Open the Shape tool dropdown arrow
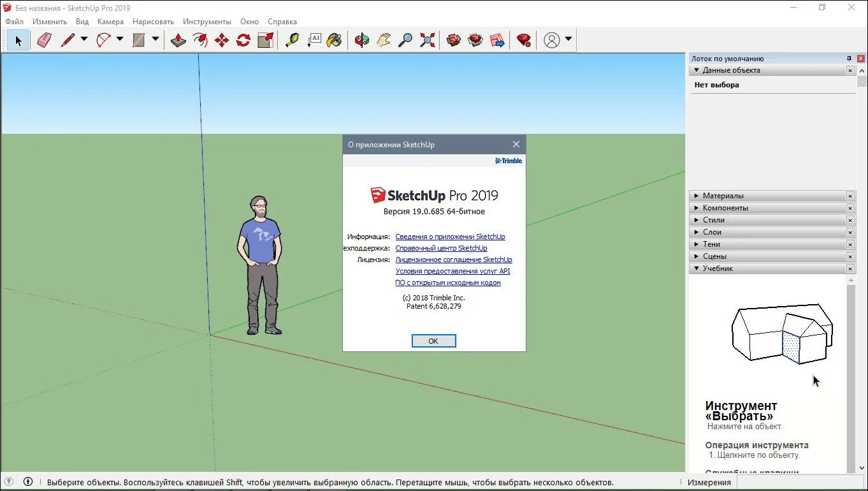Image resolution: width=868 pixels, height=491 pixels. [155, 40]
